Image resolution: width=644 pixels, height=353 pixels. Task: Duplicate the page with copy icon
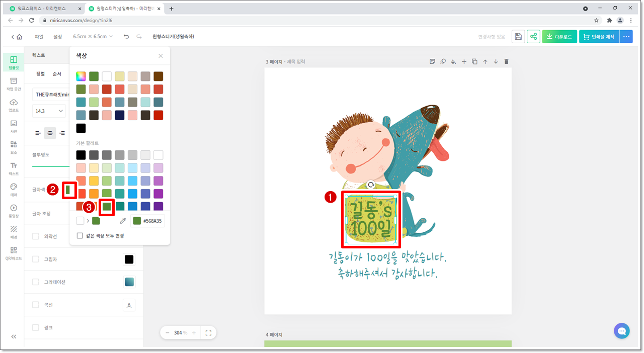[x=475, y=61]
